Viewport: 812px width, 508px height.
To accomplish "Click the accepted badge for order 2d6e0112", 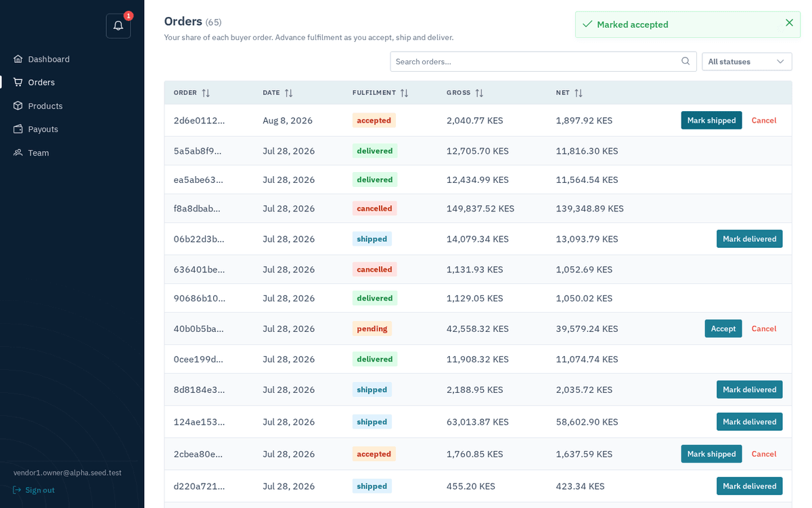I will [x=374, y=120].
